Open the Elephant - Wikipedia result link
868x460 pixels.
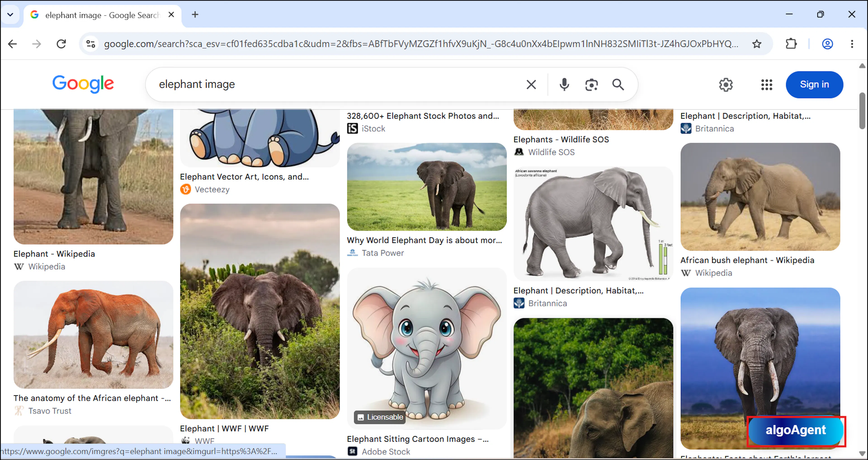[54, 254]
